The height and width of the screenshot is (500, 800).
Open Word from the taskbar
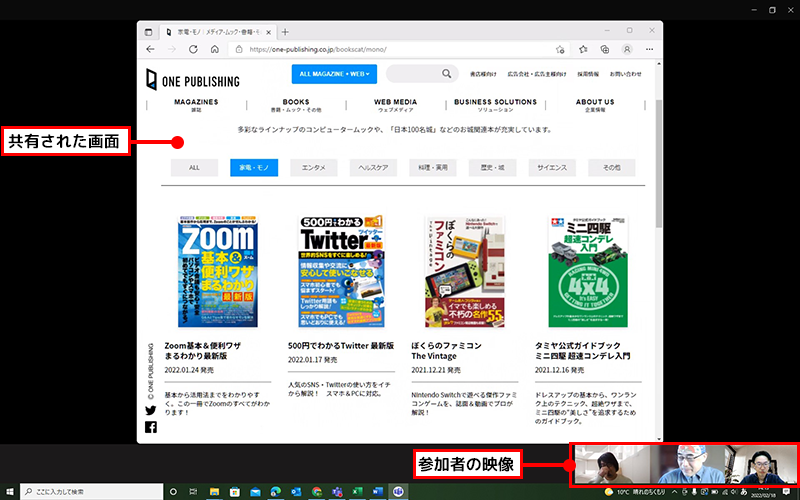coord(378,491)
